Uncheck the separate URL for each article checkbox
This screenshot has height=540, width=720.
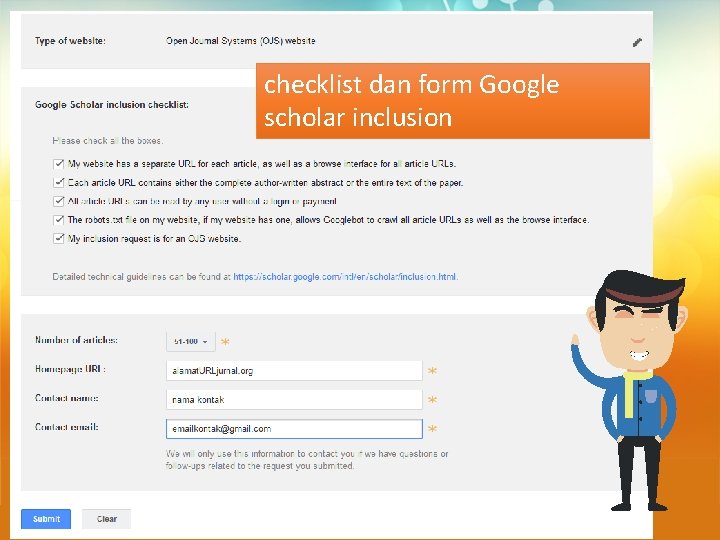tap(58, 163)
